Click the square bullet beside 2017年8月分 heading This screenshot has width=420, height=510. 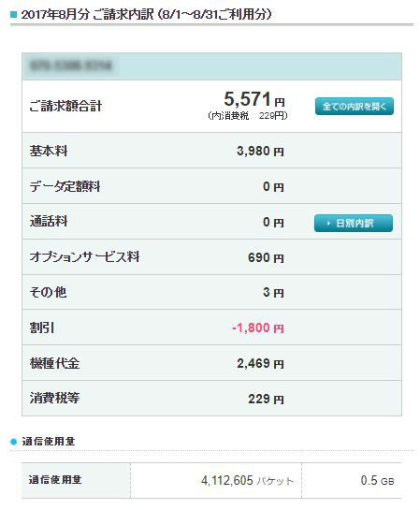tap(13, 14)
